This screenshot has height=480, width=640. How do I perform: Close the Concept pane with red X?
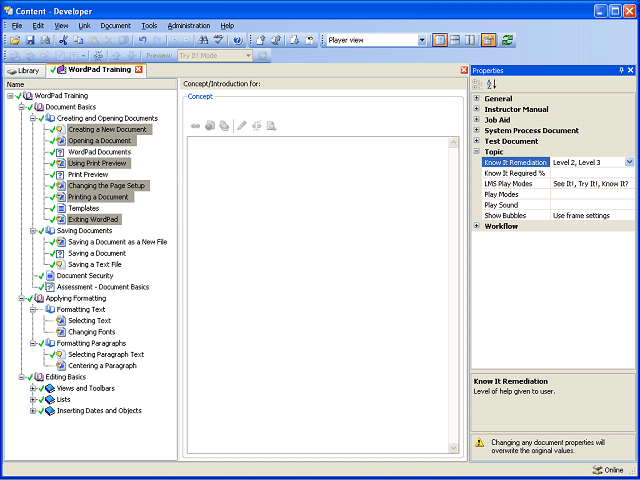(464, 70)
